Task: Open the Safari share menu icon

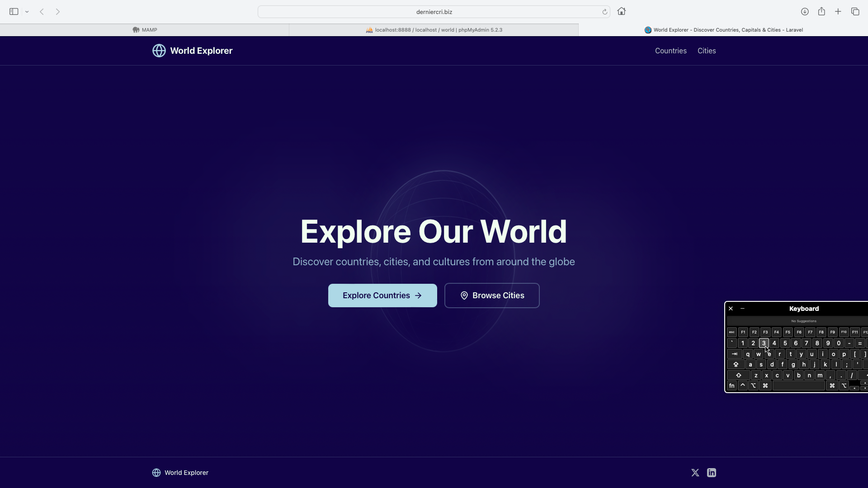Action: click(x=821, y=11)
